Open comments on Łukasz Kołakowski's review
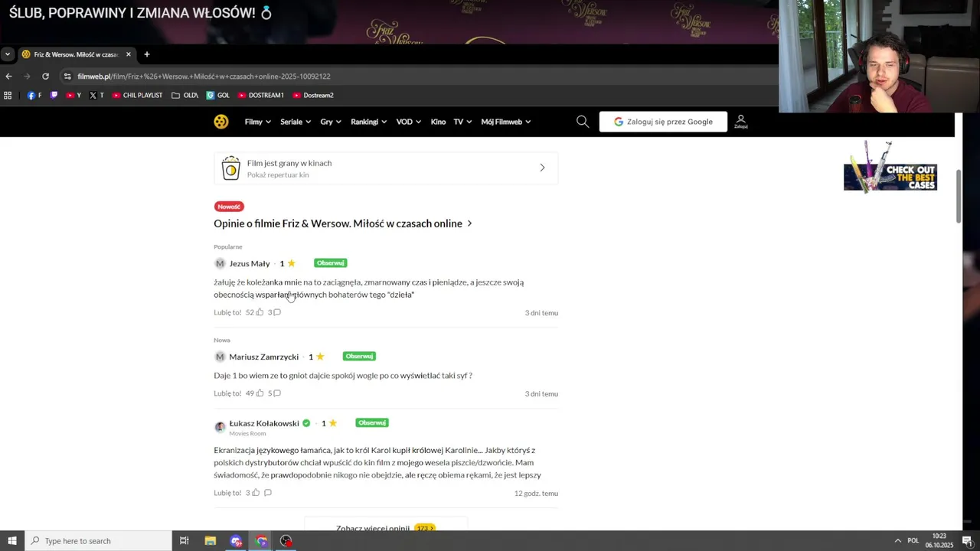The image size is (980, 551). pyautogui.click(x=268, y=493)
